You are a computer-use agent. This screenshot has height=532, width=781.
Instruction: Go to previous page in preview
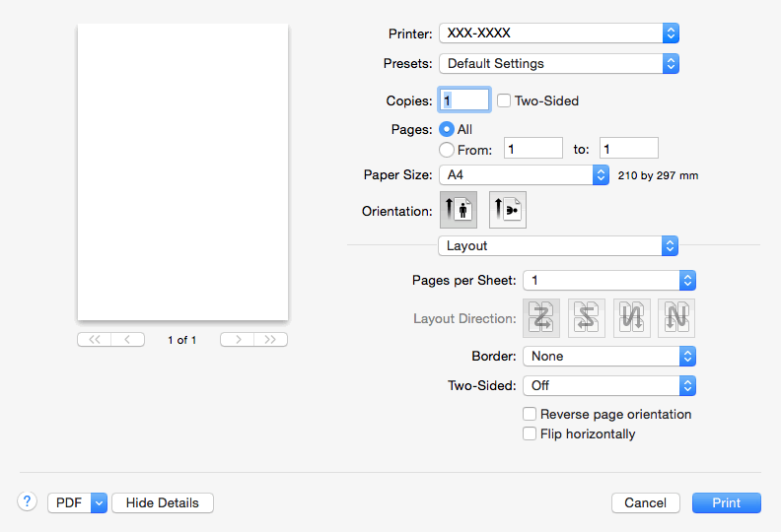coord(127,340)
